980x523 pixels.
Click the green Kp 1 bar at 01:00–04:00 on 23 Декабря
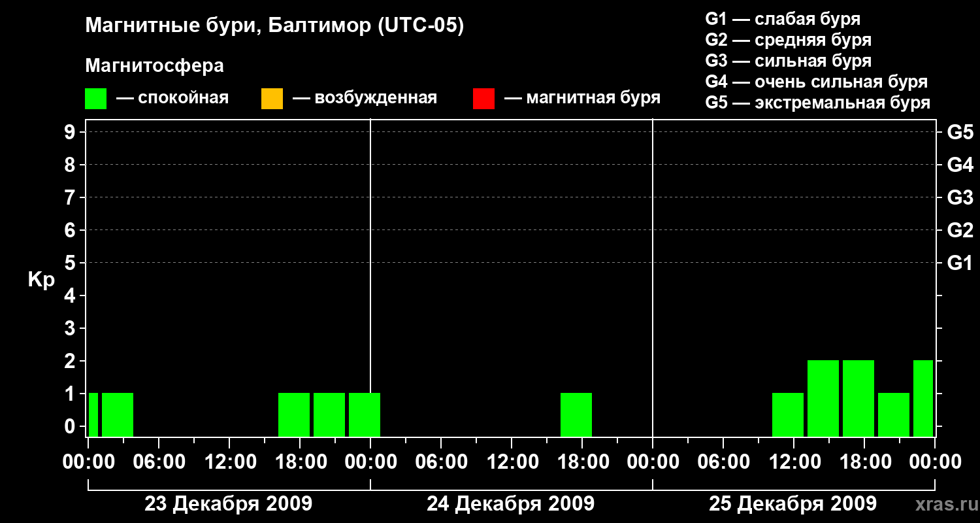click(118, 414)
